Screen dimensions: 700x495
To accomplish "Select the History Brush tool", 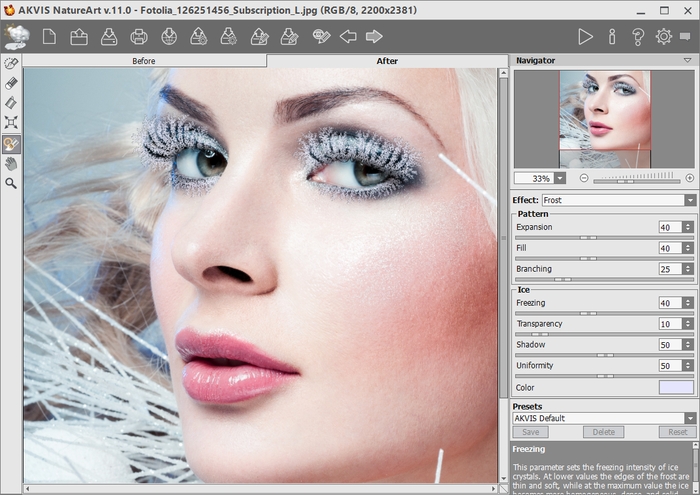I will [x=11, y=144].
